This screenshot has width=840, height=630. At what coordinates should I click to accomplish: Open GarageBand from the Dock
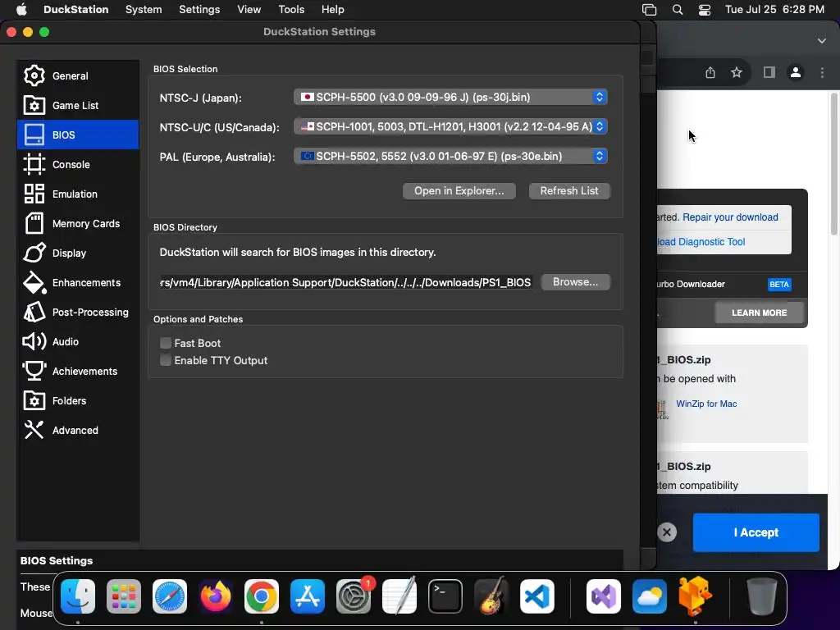491,596
